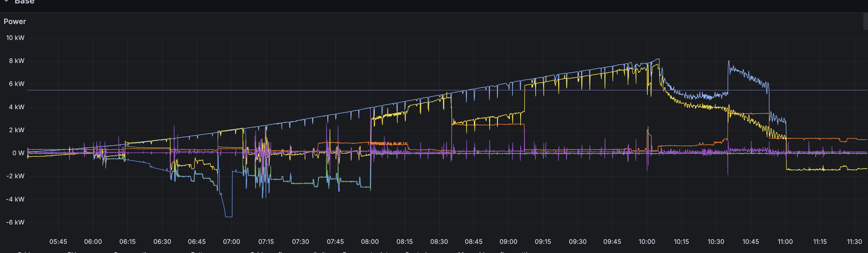
Task: Click the 10 kW axis label
Action: [15, 38]
